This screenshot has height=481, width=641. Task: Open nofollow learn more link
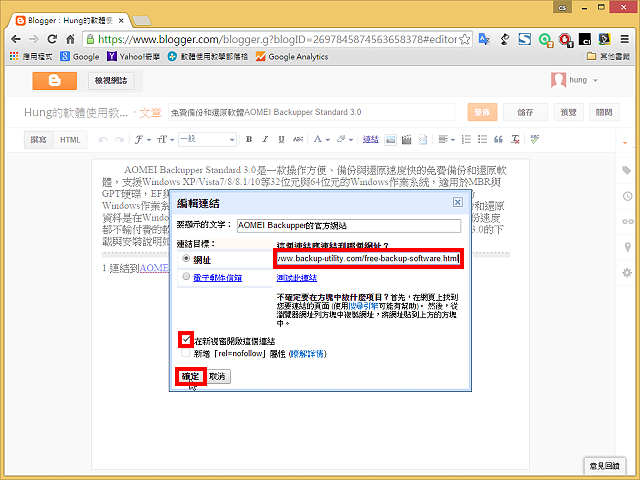pyautogui.click(x=307, y=353)
